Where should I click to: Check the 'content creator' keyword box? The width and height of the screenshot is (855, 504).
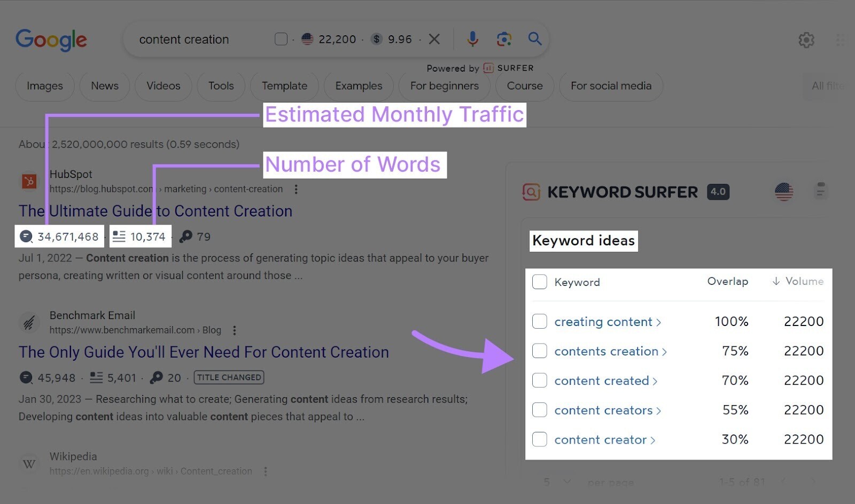[540, 439]
